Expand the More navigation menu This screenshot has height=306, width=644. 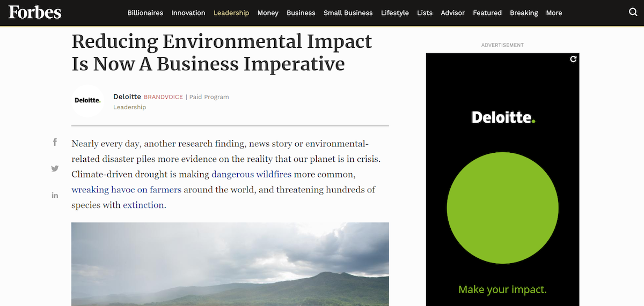tap(554, 13)
